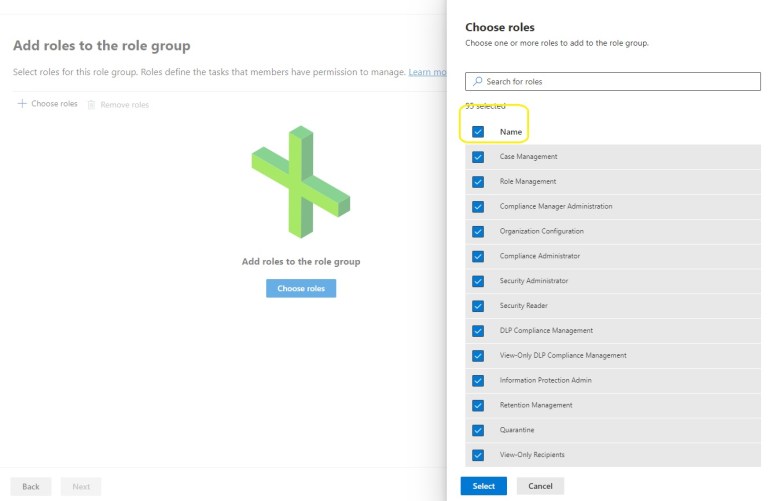Uncheck the Quarantine role checkbox
This screenshot has width=768, height=501.
coord(478,430)
